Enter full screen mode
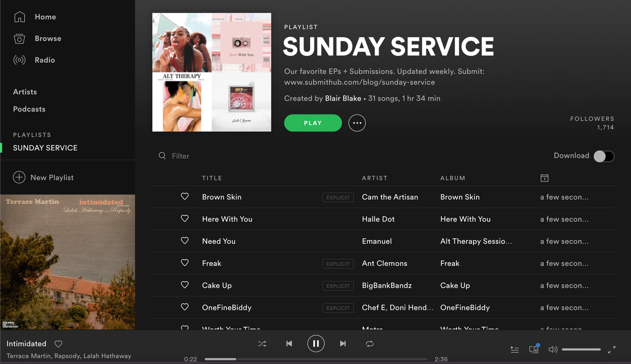Screen dimensions: 631x364 pyautogui.click(x=612, y=349)
